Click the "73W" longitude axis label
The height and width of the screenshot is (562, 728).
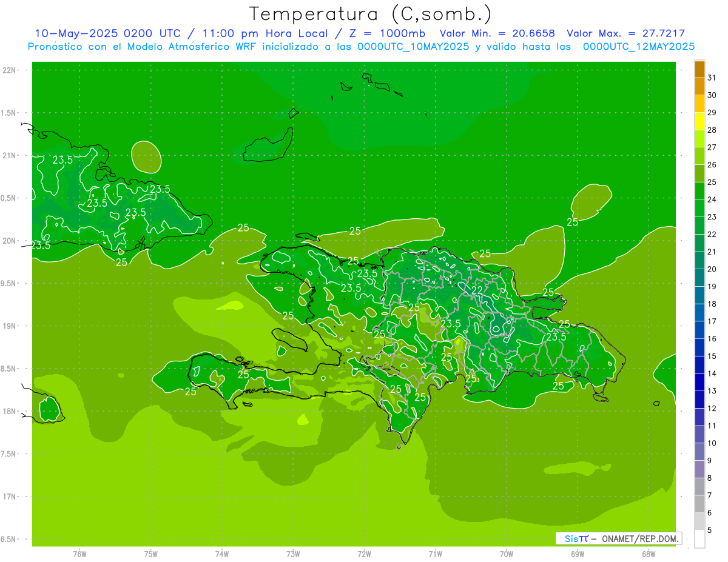click(x=293, y=554)
